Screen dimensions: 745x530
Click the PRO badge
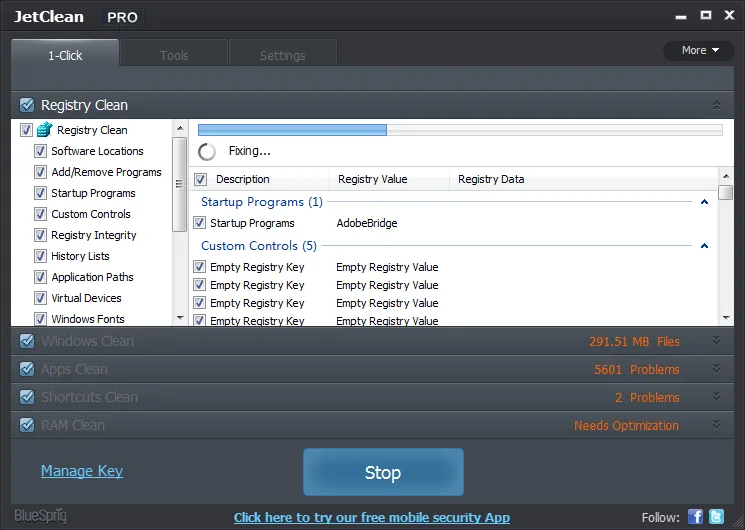(122, 17)
